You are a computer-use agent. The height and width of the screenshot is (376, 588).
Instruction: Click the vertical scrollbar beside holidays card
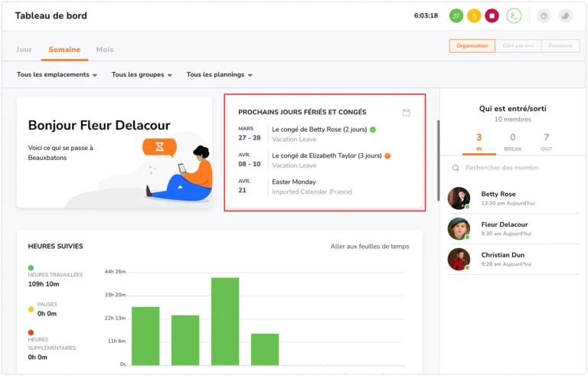click(438, 160)
